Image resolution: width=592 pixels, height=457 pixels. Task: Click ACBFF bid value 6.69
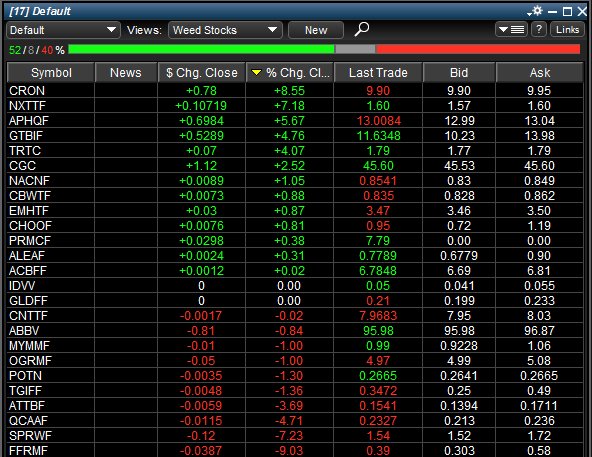[x=459, y=271]
